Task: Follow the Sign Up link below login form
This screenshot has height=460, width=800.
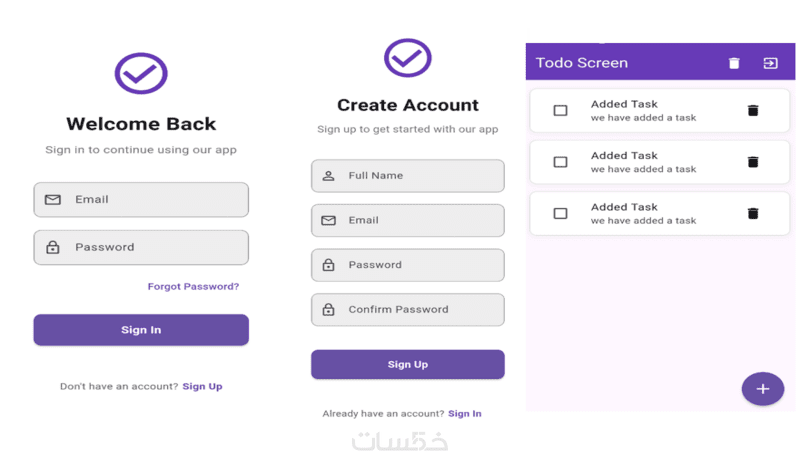Action: (x=202, y=386)
